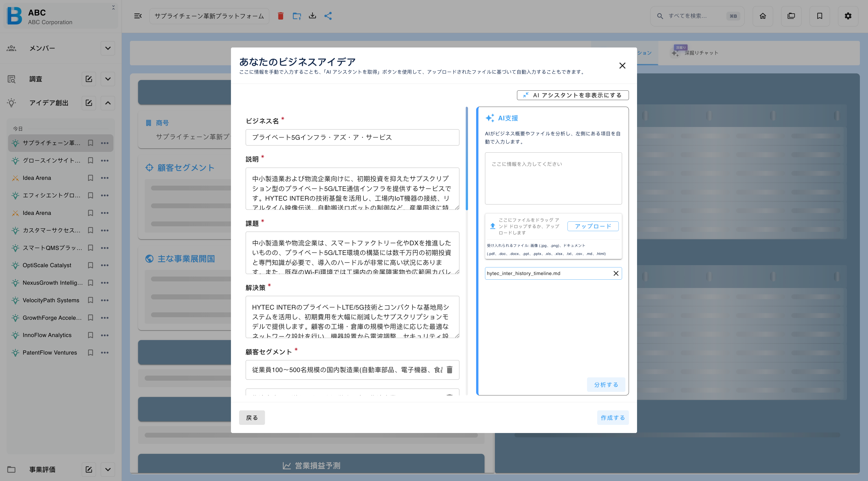The width and height of the screenshot is (868, 481).
Task: Expand the メンバー section chevron
Action: point(108,48)
